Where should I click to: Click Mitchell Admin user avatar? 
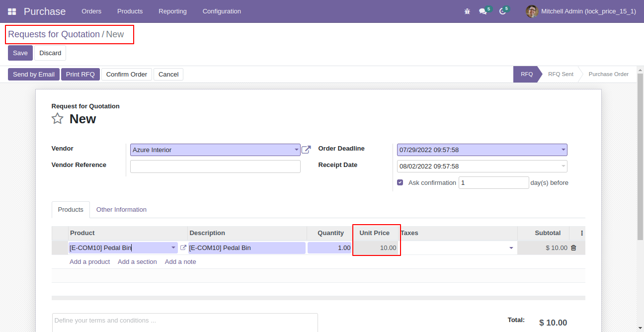pos(532,11)
